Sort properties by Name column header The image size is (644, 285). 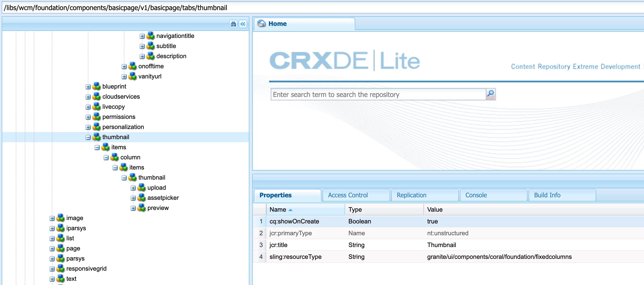(x=305, y=209)
